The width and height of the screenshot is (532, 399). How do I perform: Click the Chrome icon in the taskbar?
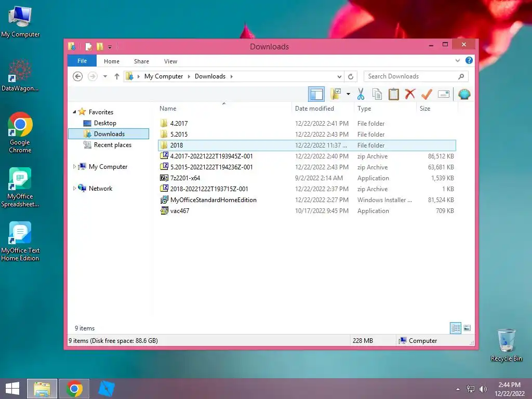pyautogui.click(x=74, y=389)
